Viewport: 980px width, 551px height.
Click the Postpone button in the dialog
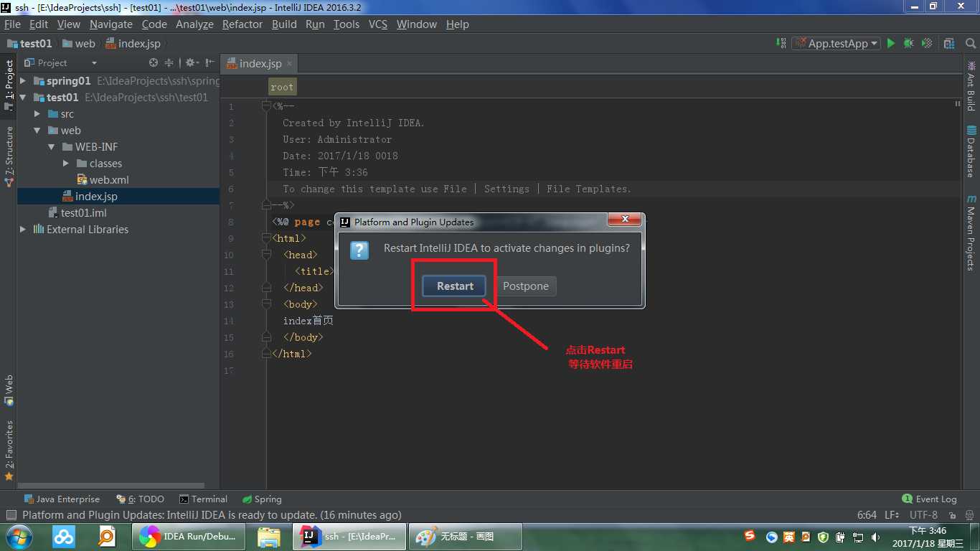tap(525, 286)
